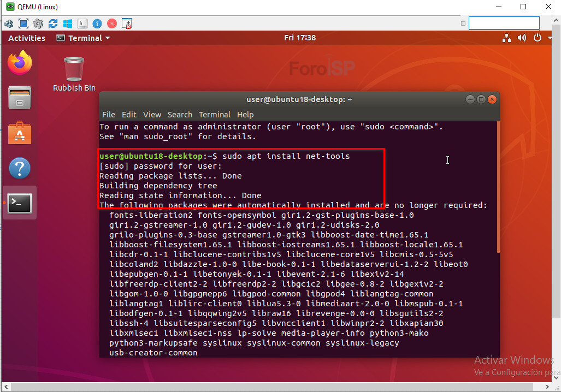Open the Search menu in Terminal
The width and height of the screenshot is (561, 392).
180,115
